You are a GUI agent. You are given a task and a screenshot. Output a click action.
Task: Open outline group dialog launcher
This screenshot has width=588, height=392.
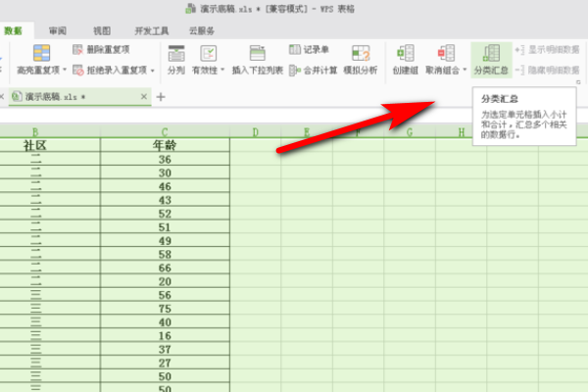(x=578, y=81)
